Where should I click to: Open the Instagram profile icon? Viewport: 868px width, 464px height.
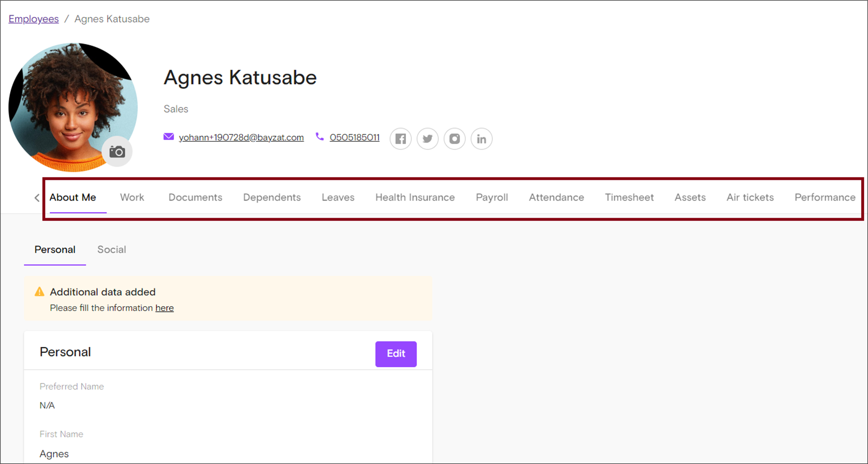pos(455,139)
